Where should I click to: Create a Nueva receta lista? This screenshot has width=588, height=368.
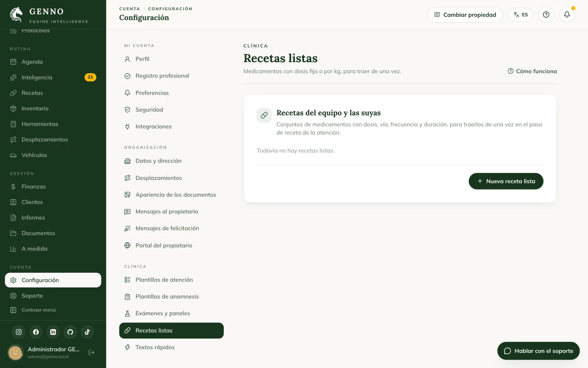(506, 181)
